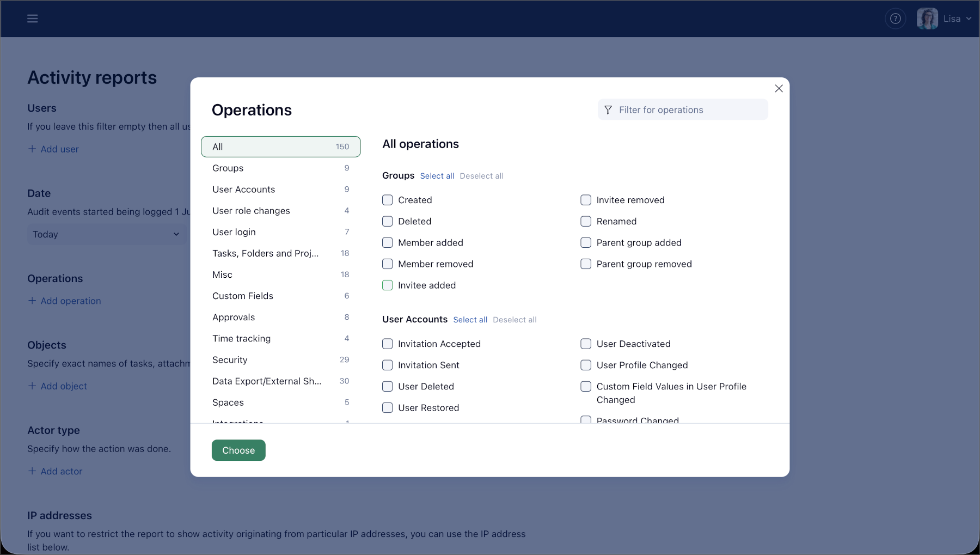Switch to the User login category
Image resolution: width=980 pixels, height=555 pixels.
pos(280,232)
